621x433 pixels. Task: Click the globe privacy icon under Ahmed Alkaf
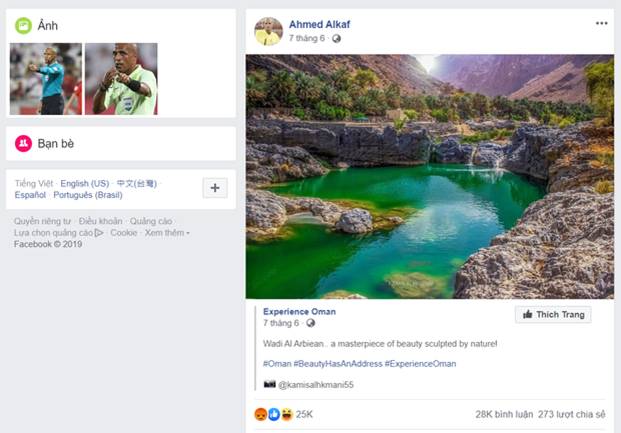336,39
